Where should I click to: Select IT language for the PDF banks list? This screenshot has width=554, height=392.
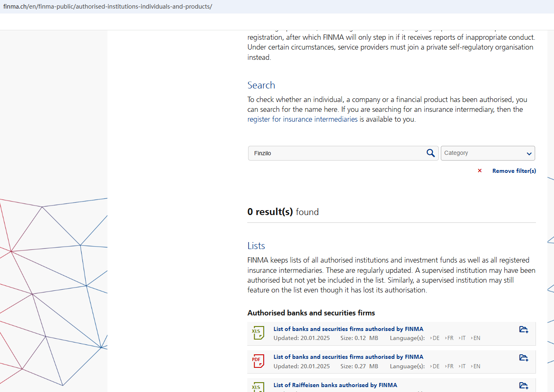[463, 367]
